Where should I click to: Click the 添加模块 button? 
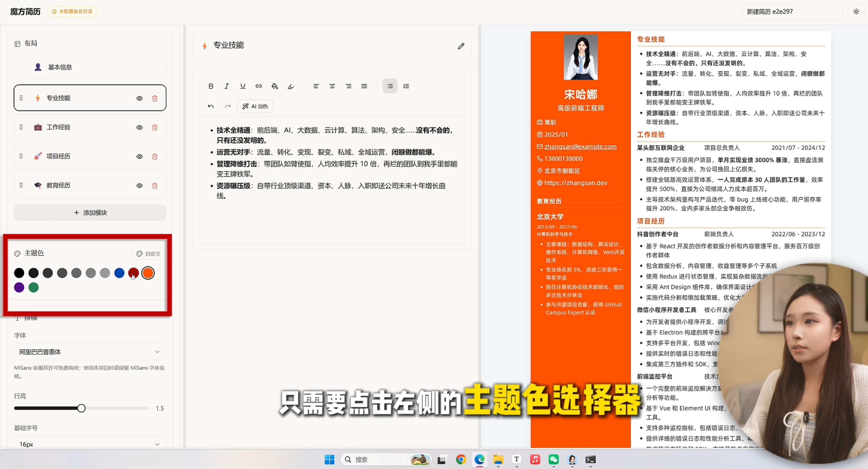[x=90, y=212]
